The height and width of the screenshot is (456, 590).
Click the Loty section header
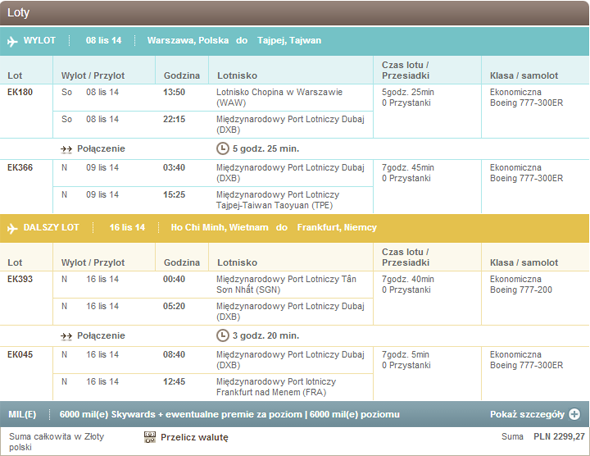pyautogui.click(x=294, y=13)
